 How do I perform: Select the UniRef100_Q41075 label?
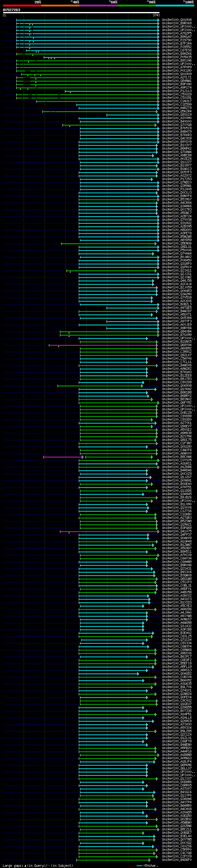[x=177, y=531]
